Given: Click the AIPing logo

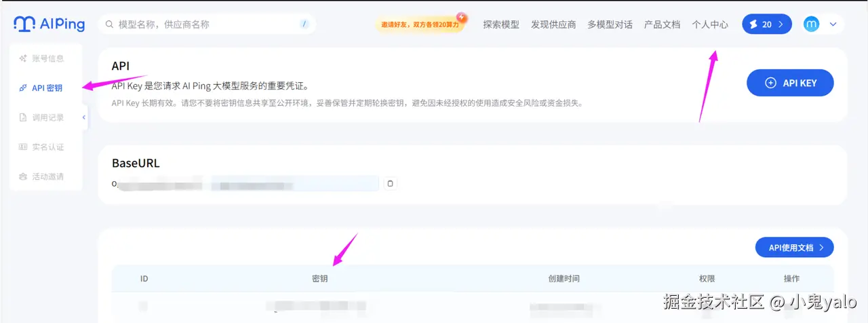Looking at the screenshot, I should pos(49,24).
